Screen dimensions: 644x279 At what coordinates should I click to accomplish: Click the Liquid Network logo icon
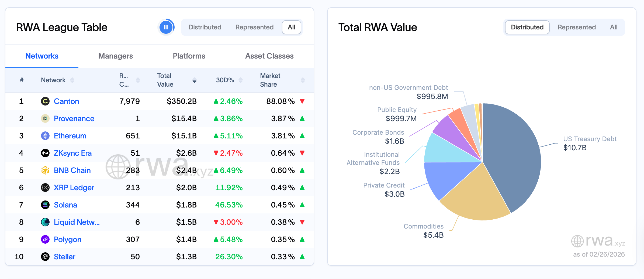tap(45, 222)
